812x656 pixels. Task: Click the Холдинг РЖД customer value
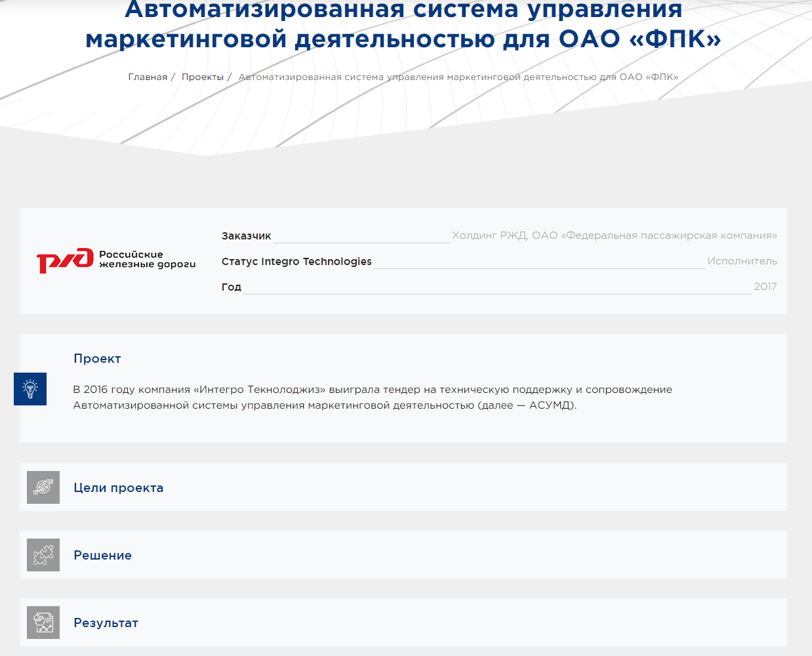coord(615,236)
